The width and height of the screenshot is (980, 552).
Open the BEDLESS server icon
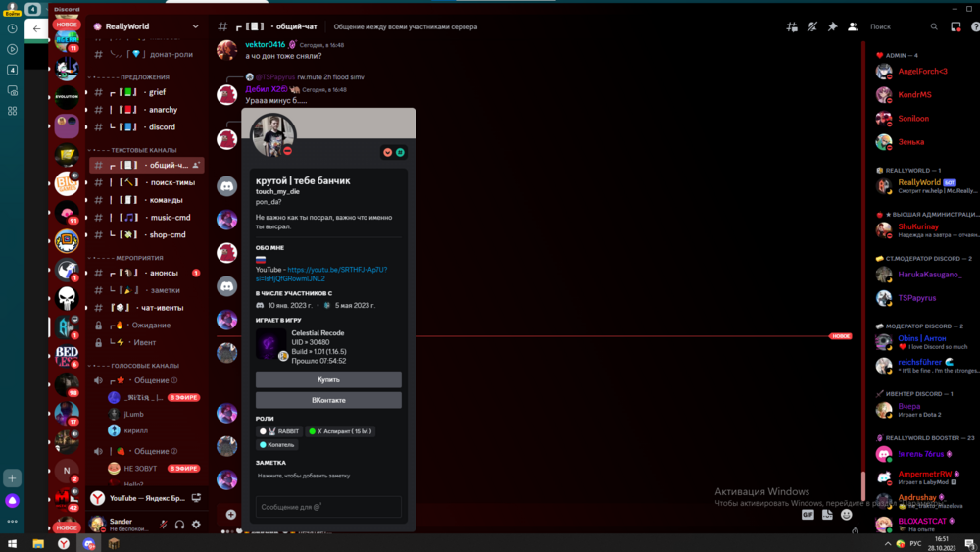(x=67, y=356)
